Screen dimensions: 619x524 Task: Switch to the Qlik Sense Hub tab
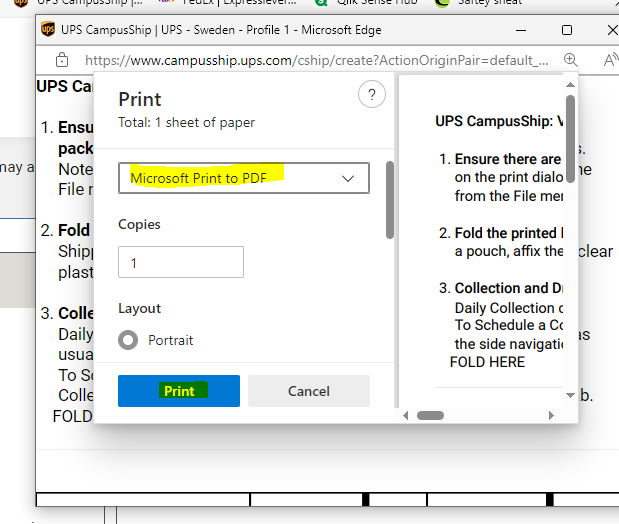point(367,2)
